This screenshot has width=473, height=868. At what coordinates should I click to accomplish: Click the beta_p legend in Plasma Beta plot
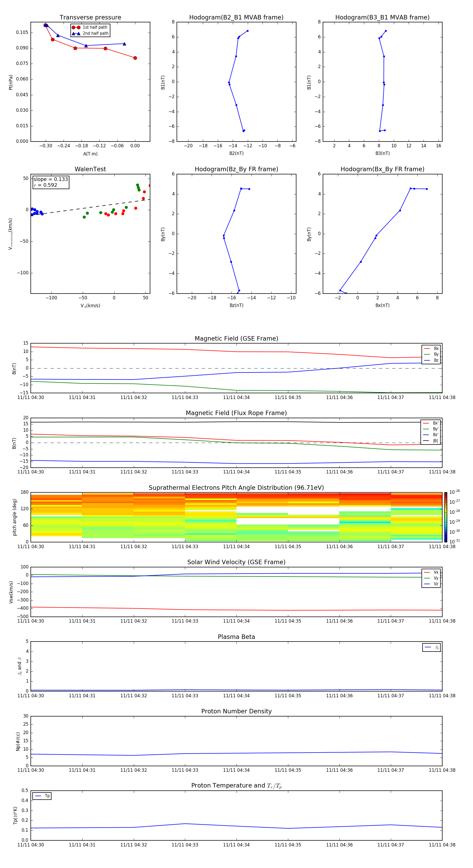pyautogui.click(x=431, y=647)
